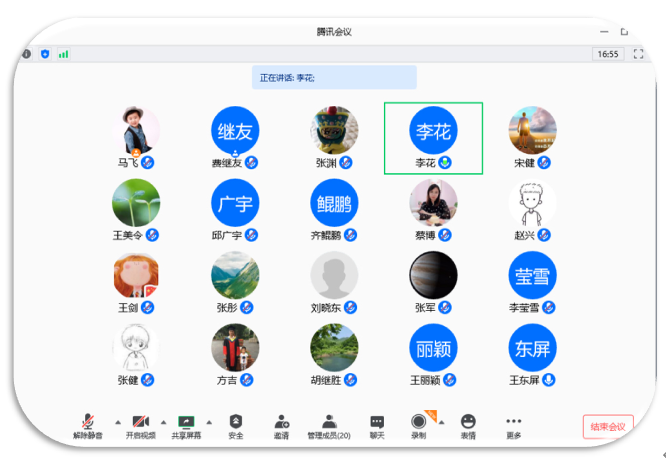Toggle 邱广宇's muted microphone icon
Screen dimensions: 666x458
251,235
